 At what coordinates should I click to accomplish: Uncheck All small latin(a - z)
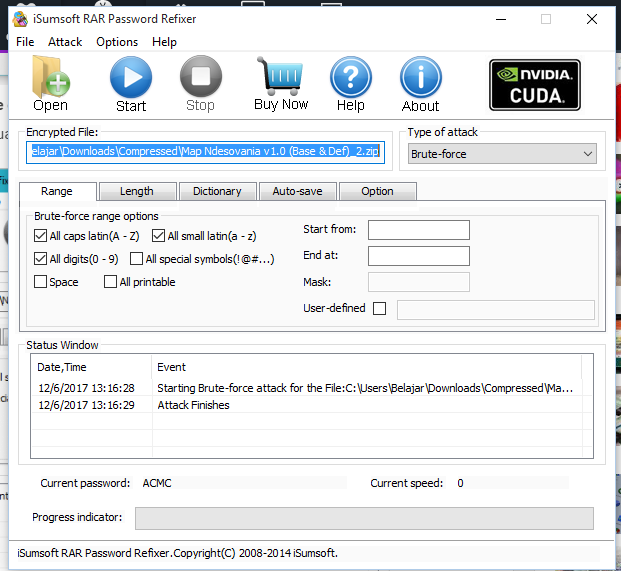point(158,236)
